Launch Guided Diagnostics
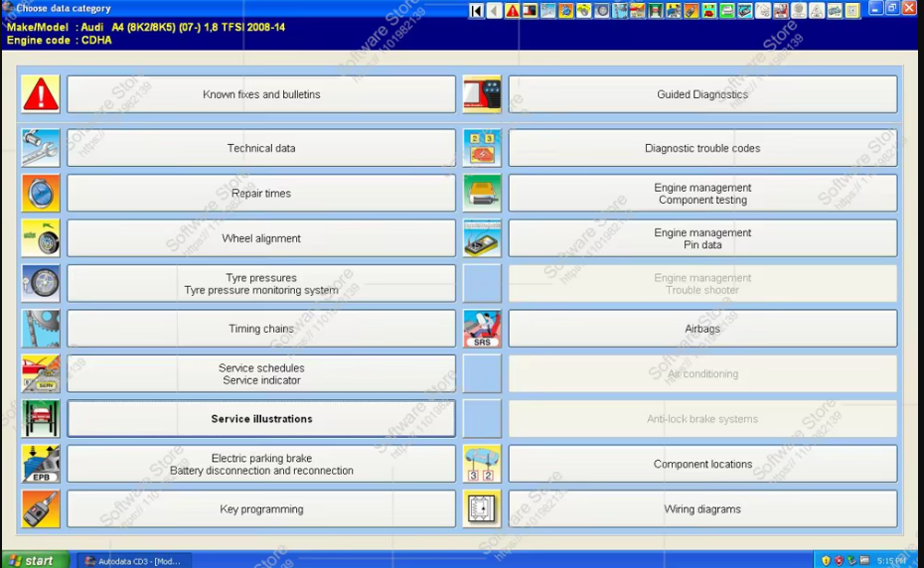The image size is (924, 568). [702, 94]
